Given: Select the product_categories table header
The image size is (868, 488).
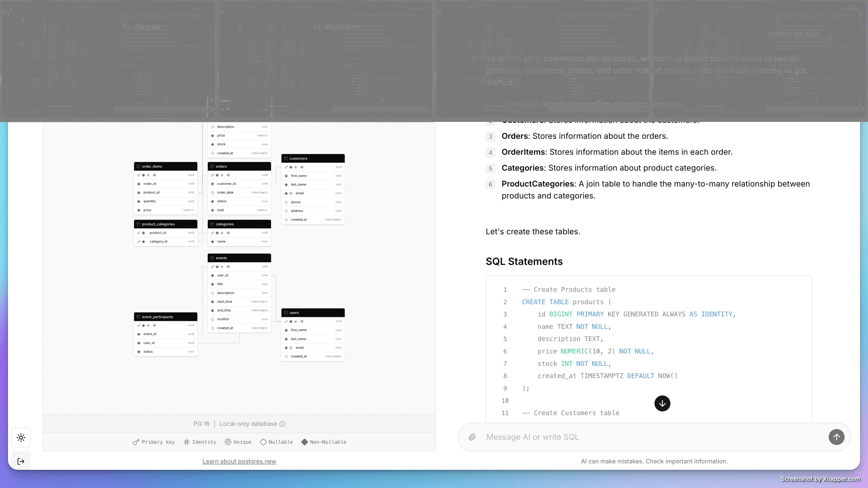Looking at the screenshot, I should pyautogui.click(x=165, y=224).
